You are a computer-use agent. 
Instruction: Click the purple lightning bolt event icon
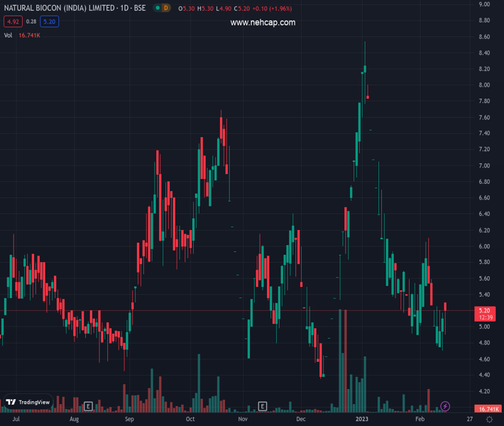coord(445,406)
